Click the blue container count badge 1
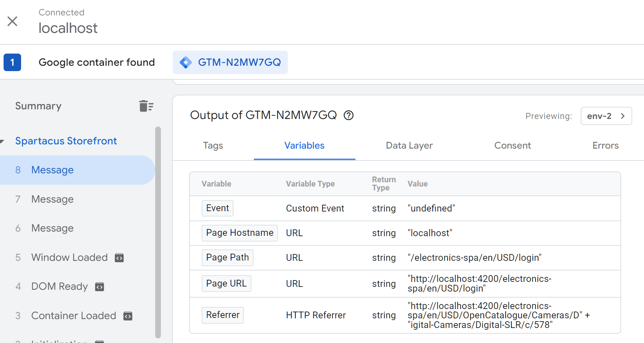 [12, 63]
